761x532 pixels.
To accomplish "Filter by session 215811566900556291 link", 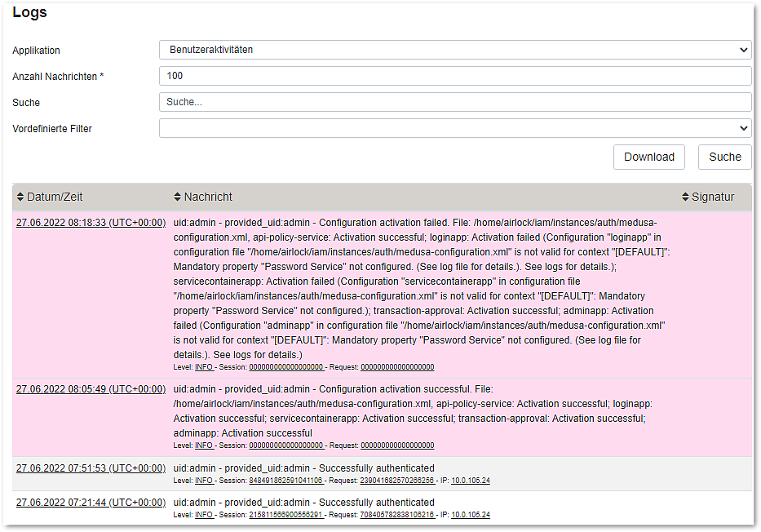I will point(286,515).
